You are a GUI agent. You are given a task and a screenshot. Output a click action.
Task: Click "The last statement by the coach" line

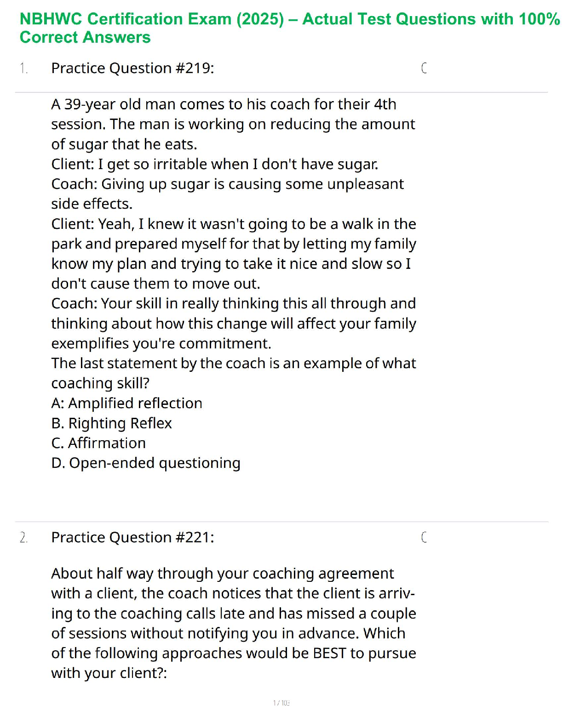(233, 363)
